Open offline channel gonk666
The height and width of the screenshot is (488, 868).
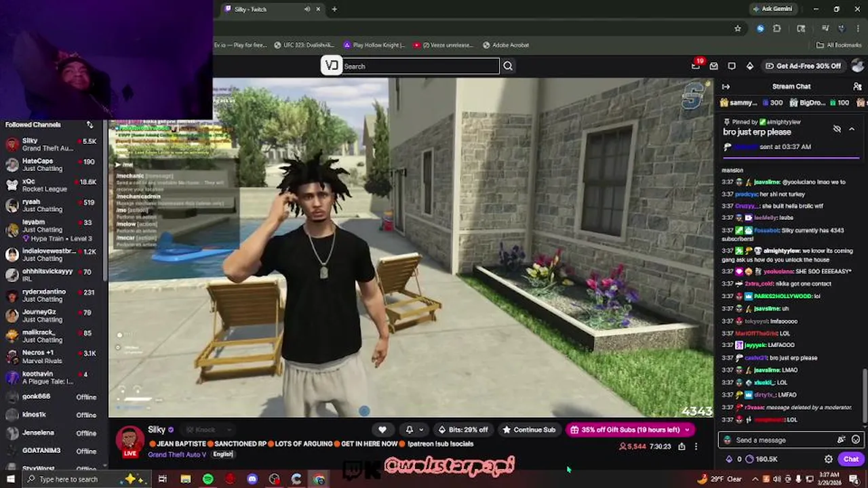52,397
